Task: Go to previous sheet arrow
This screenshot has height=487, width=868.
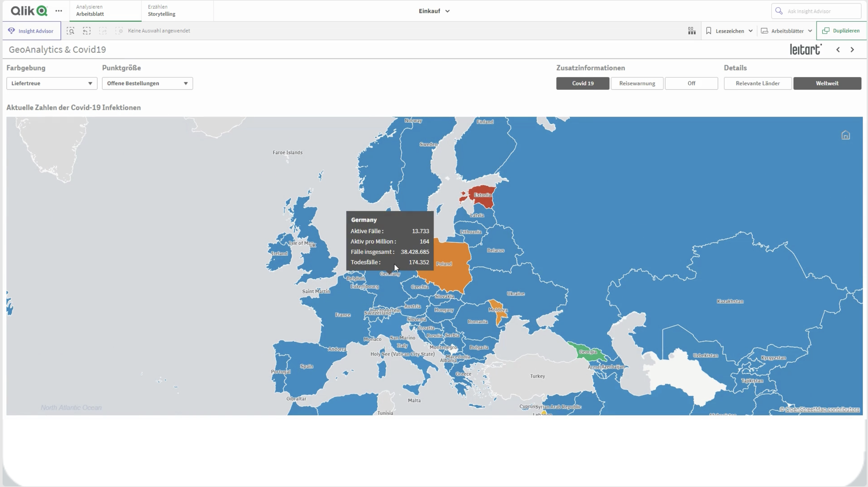Action: coord(838,50)
